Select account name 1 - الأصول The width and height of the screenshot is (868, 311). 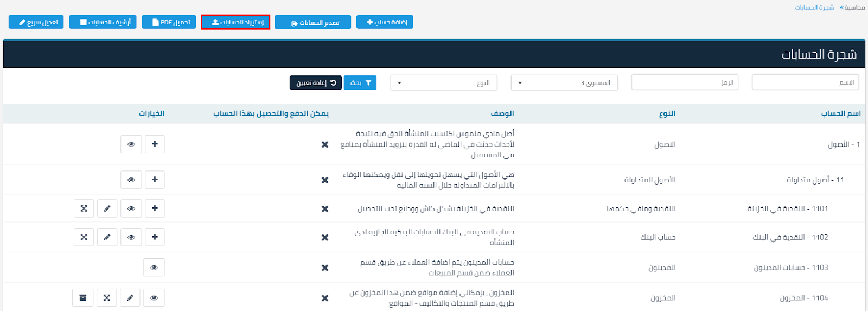pyautogui.click(x=844, y=144)
